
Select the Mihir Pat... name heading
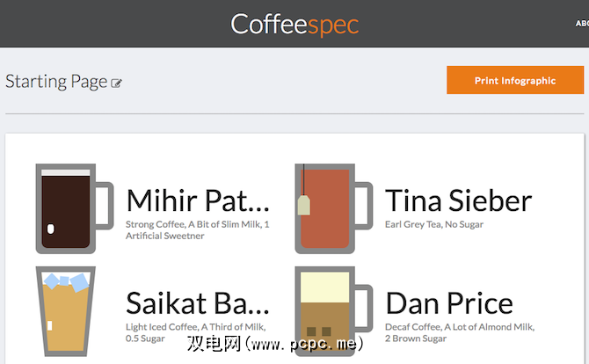click(197, 200)
